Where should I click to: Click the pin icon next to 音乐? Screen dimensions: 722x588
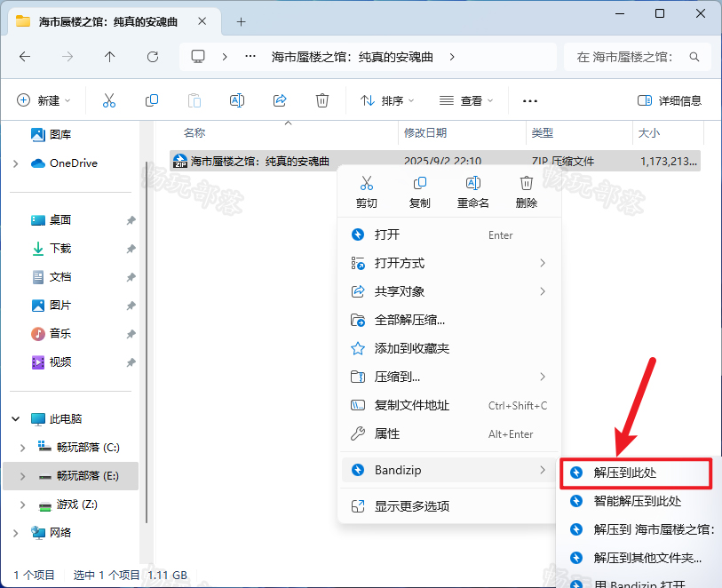(131, 334)
